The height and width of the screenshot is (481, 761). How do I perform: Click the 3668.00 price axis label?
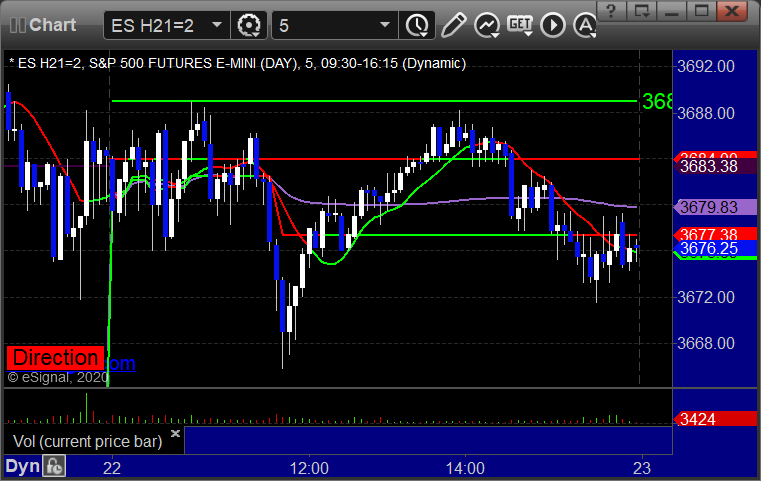click(705, 343)
